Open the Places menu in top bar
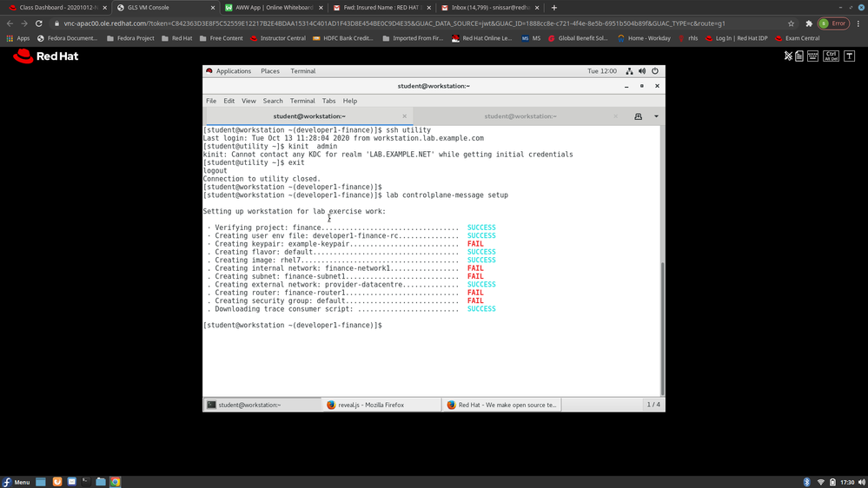The height and width of the screenshot is (488, 868). 270,71
